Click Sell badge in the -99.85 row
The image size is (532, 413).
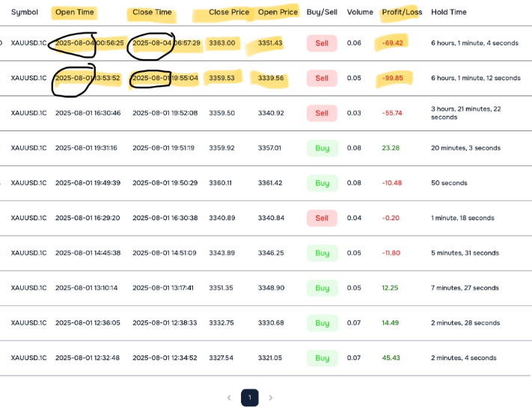click(322, 79)
